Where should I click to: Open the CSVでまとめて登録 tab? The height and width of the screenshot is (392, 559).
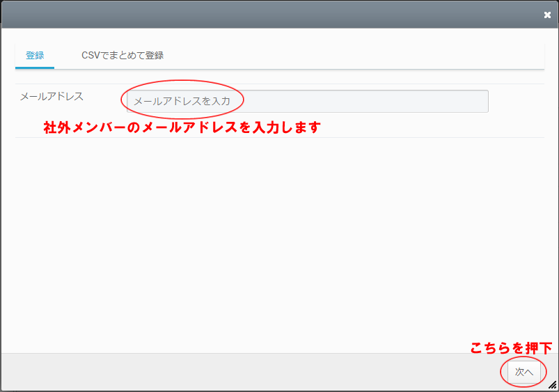coord(123,56)
